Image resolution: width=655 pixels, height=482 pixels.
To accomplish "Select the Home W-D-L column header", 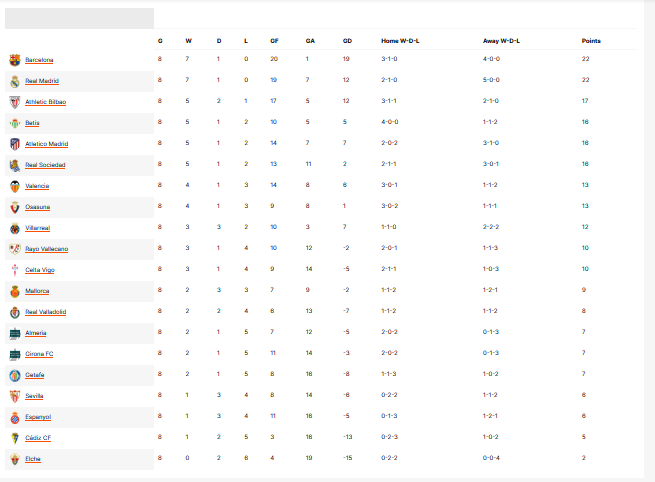I will coord(400,41).
